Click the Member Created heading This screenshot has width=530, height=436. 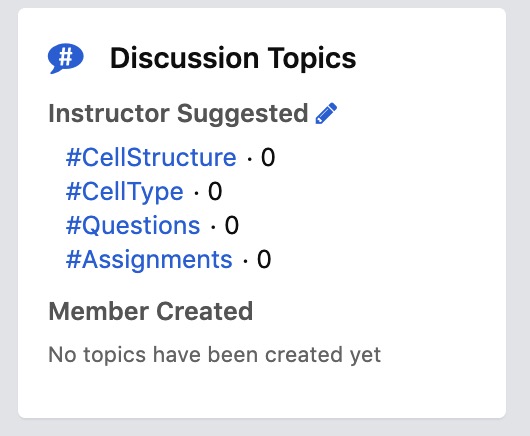(x=151, y=311)
